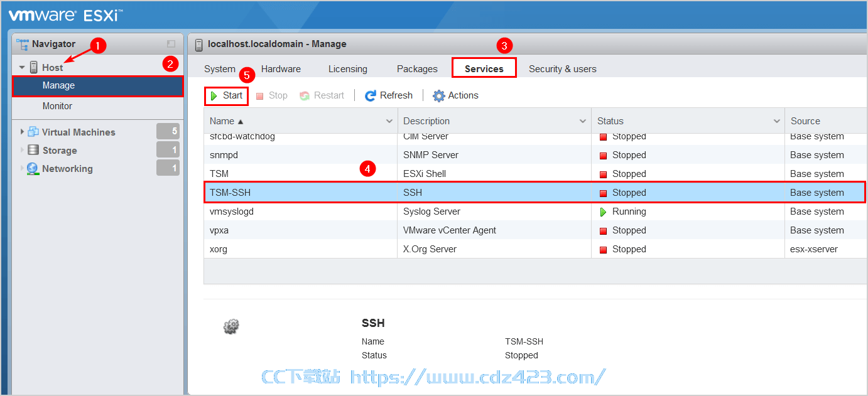Open the Licensing tab
Viewport: 868px width, 396px height.
348,69
